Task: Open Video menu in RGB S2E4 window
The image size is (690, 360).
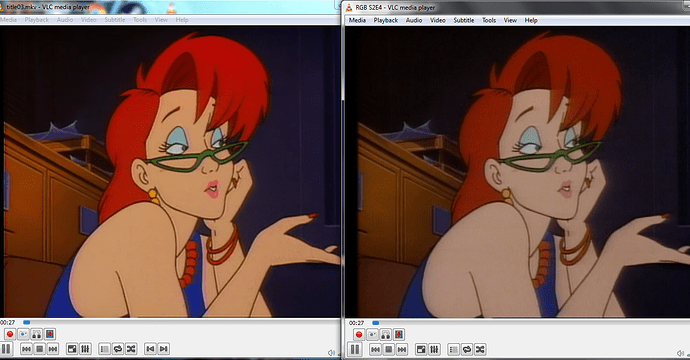Action: [x=437, y=20]
